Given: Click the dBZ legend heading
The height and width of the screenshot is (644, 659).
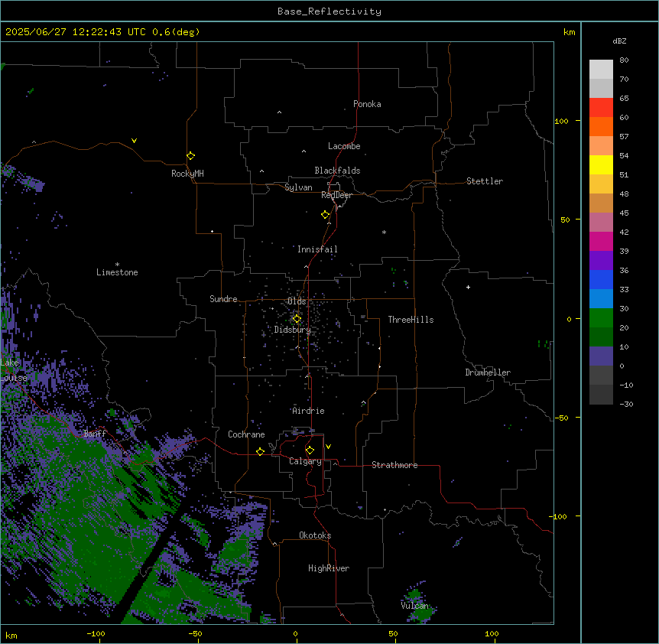Looking at the screenshot, I should pos(619,41).
